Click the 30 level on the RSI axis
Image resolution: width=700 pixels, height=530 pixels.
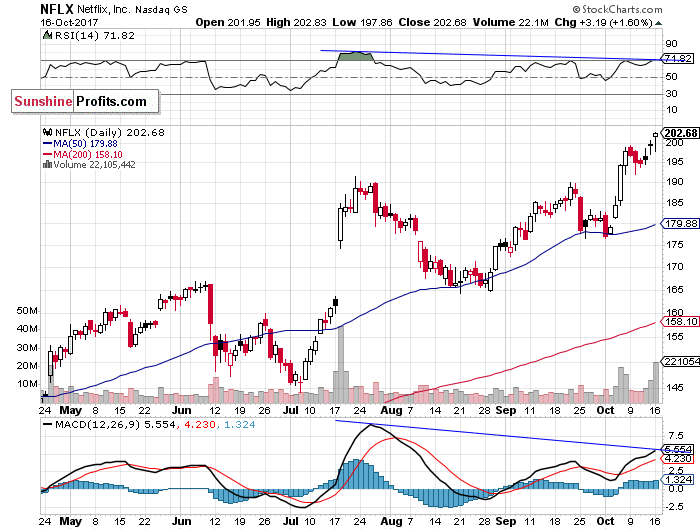(671, 93)
